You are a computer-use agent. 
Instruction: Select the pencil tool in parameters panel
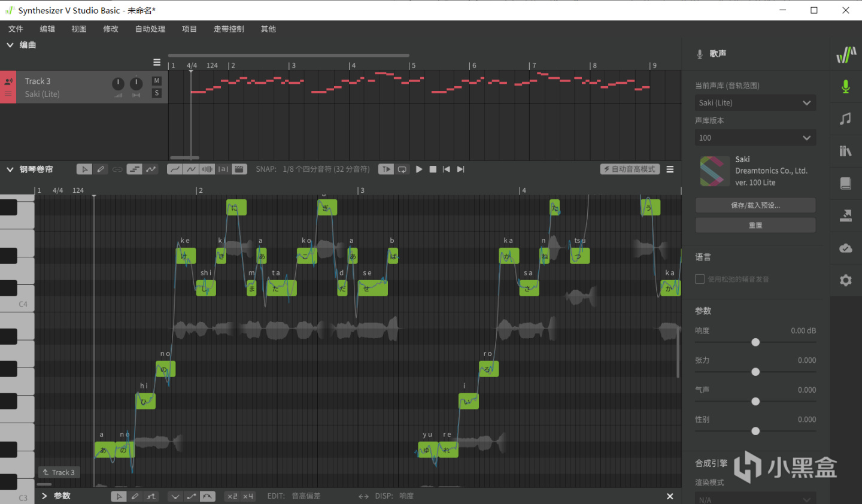[135, 496]
